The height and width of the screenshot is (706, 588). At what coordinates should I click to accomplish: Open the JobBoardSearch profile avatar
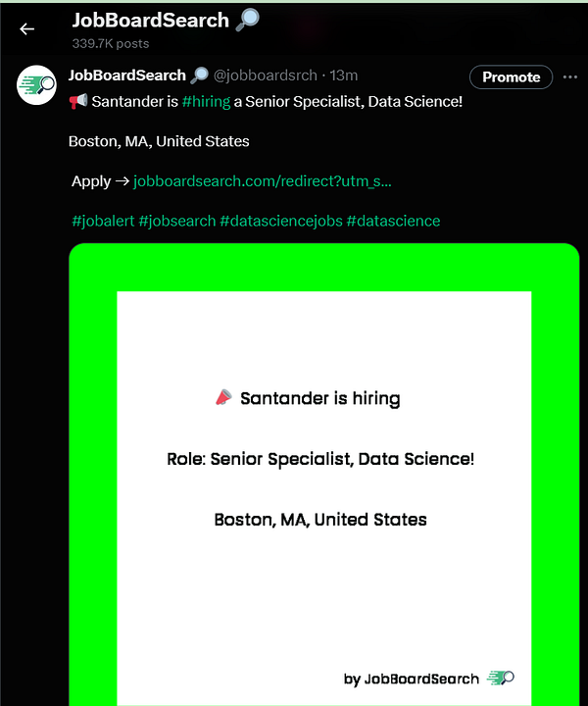(x=35, y=85)
